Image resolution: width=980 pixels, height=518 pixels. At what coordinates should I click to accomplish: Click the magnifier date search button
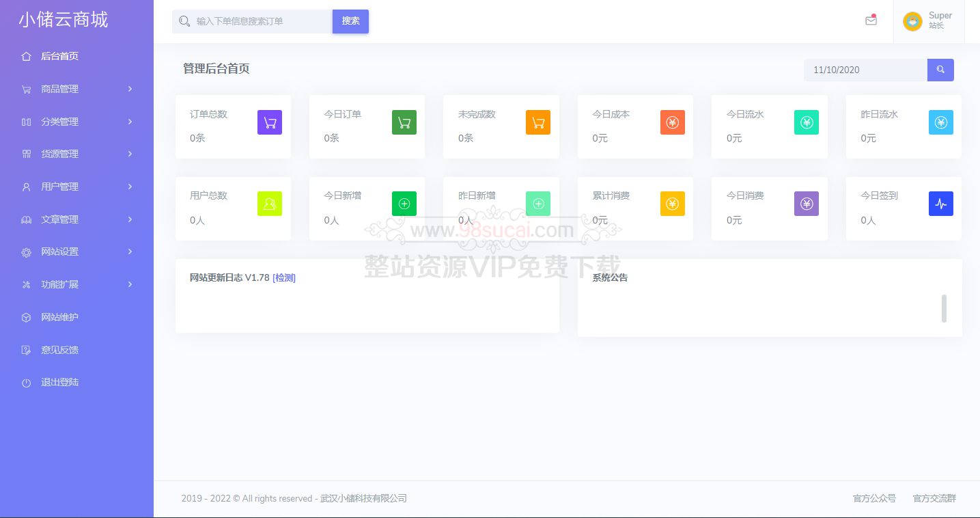[x=940, y=70]
